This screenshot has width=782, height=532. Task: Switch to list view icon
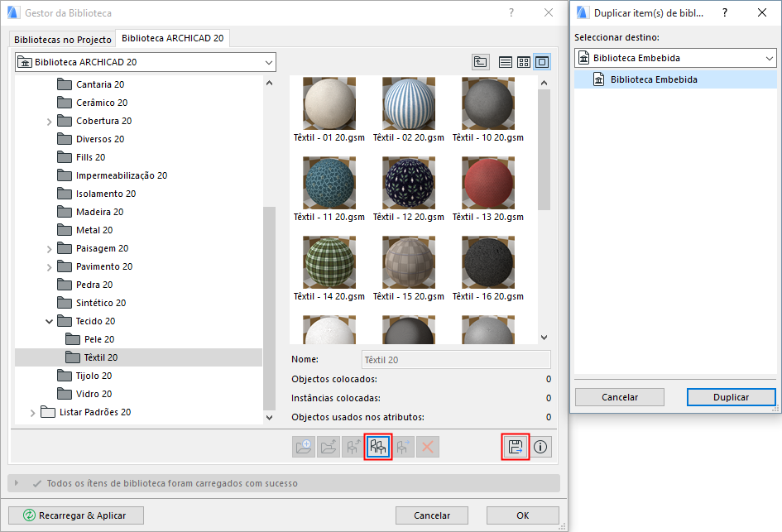(506, 62)
